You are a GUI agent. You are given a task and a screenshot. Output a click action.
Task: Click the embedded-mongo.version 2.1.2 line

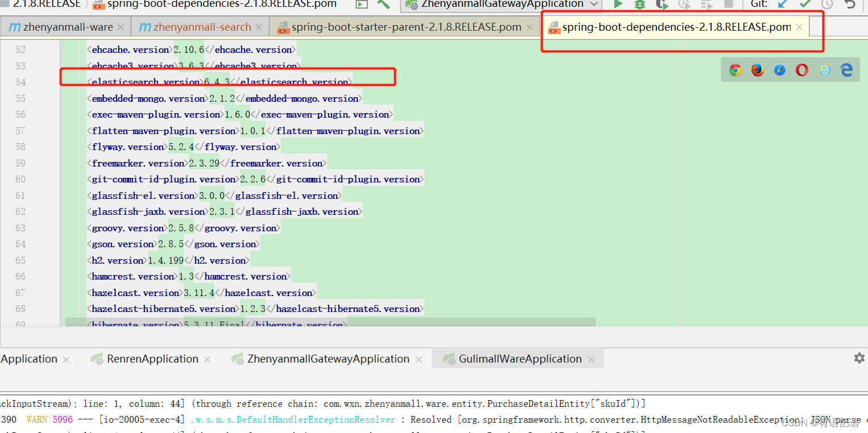click(225, 99)
